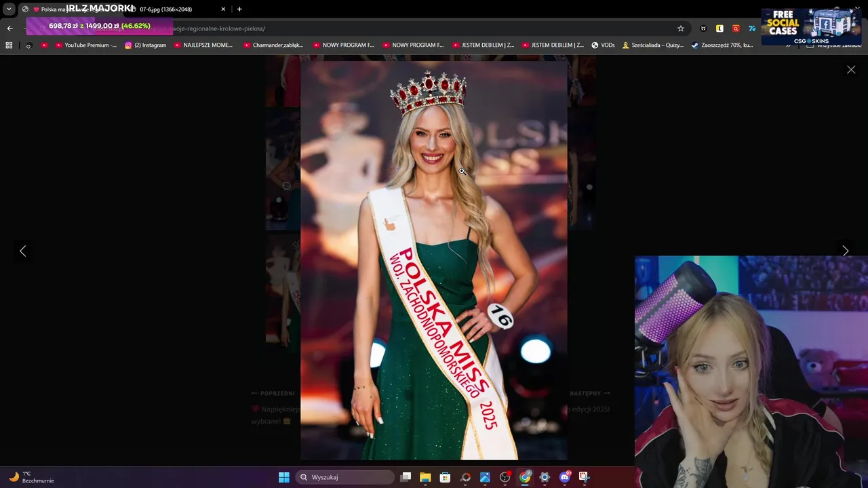868x488 pixels.
Task: Click the Miss Zachodniopomorskiego 2025 photo
Action: point(434,261)
